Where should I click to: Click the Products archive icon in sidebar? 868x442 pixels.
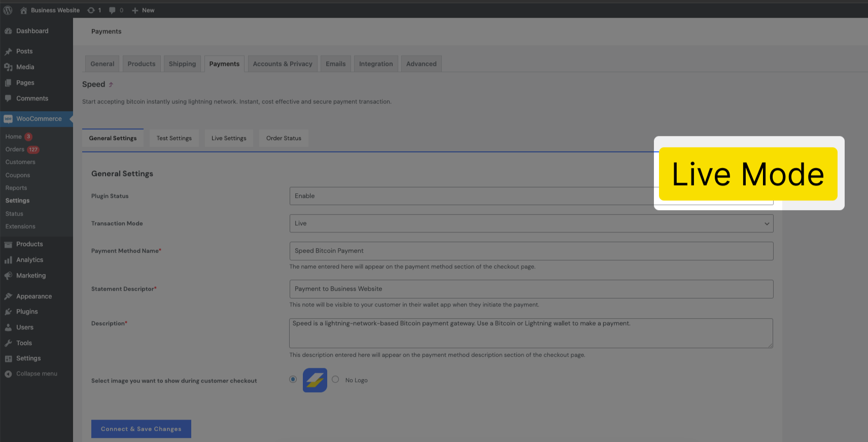(x=8, y=244)
